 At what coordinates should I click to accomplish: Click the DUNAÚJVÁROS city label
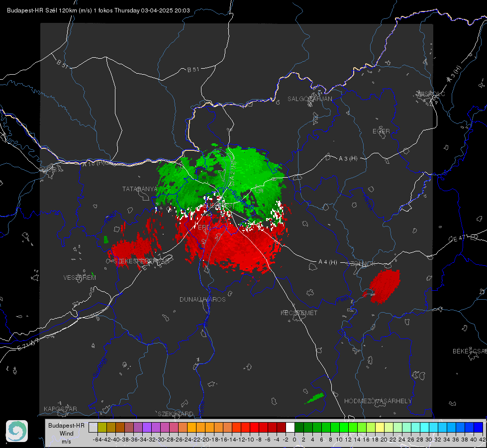(202, 299)
